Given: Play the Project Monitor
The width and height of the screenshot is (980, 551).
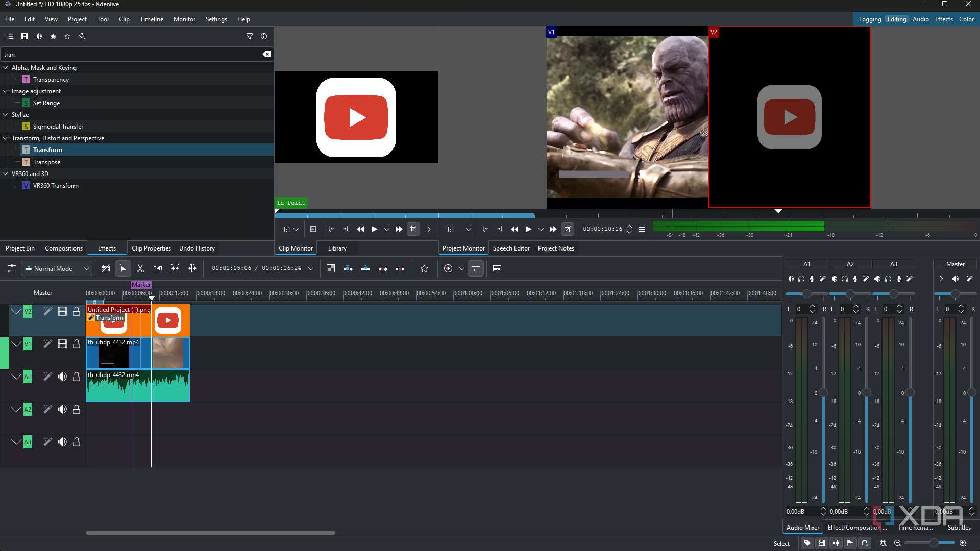Looking at the screenshot, I should click(x=528, y=229).
